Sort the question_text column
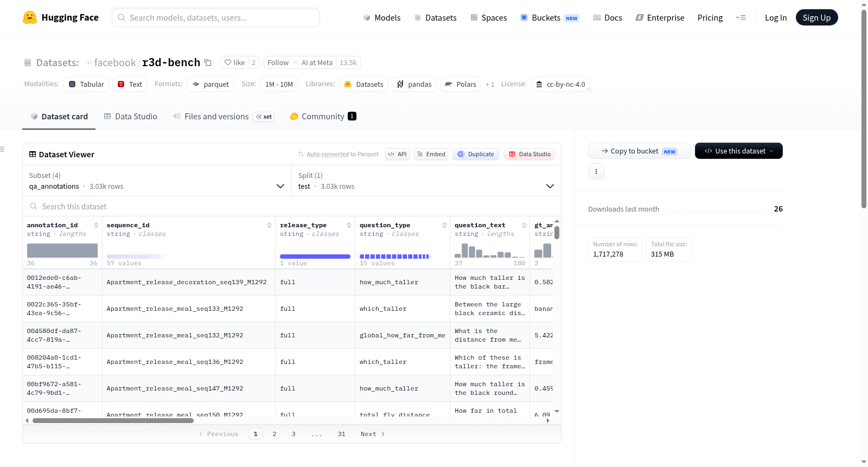Screen dimensions: 868x467 tap(524, 225)
